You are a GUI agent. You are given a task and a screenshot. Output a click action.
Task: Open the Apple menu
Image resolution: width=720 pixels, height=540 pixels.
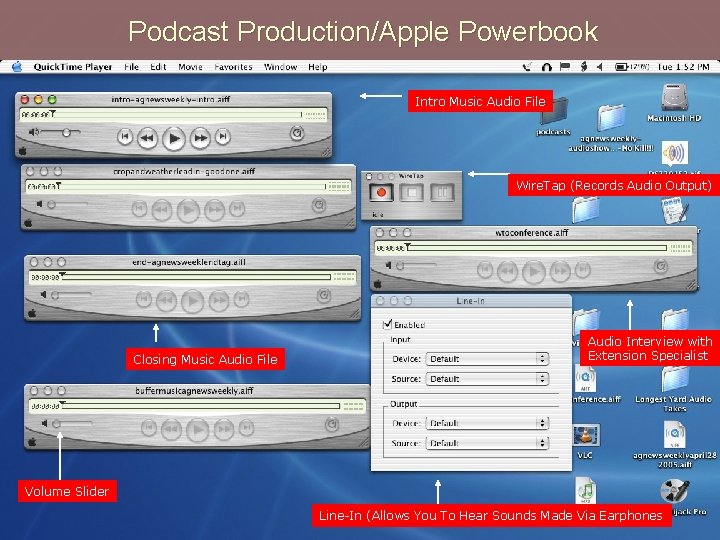pos(17,67)
